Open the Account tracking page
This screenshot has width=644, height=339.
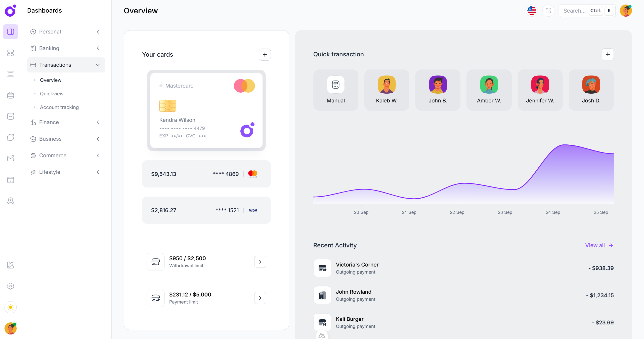pos(59,107)
